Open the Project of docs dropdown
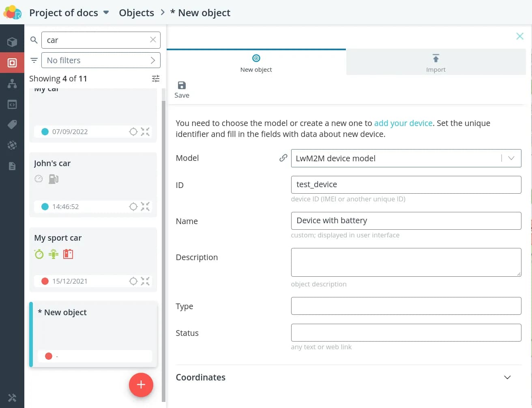The height and width of the screenshot is (408, 532). click(106, 13)
